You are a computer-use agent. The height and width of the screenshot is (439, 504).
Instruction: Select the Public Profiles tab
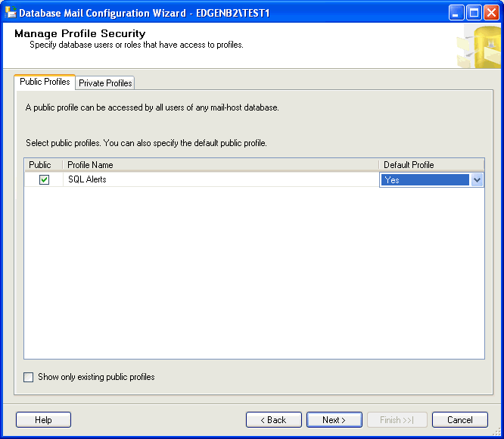click(45, 82)
